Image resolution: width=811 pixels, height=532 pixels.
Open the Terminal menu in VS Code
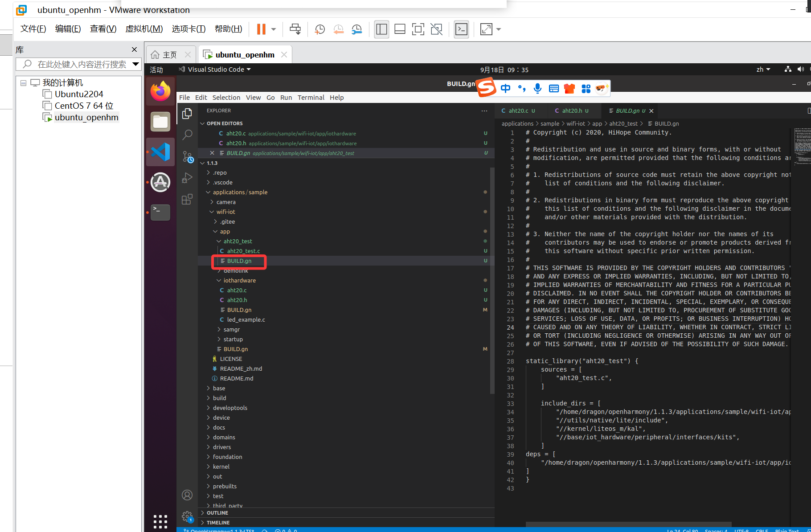311,98
